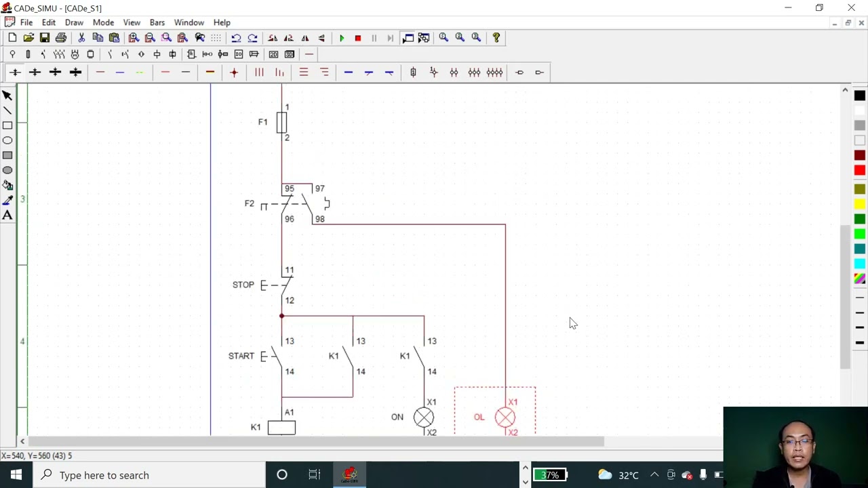This screenshot has width=868, height=488.
Task: Click the ON indicator lamp
Action: tap(424, 418)
